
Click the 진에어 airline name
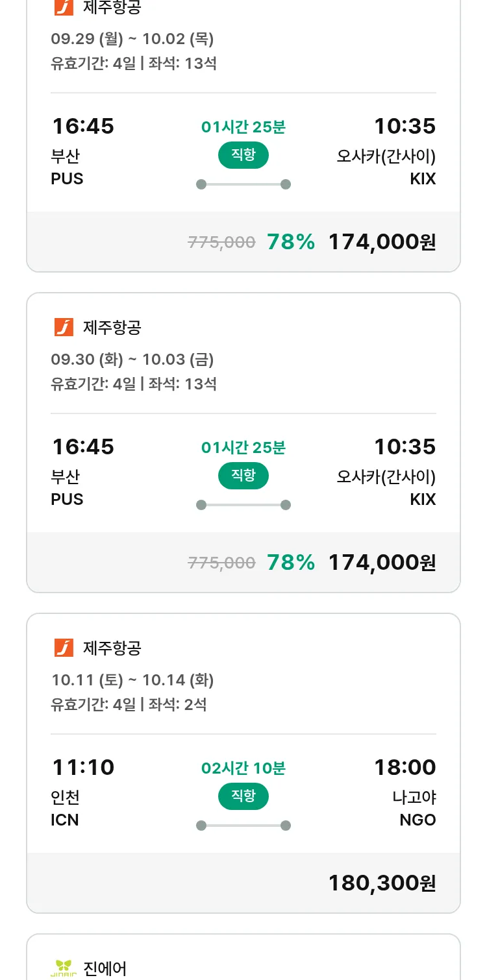point(105,968)
